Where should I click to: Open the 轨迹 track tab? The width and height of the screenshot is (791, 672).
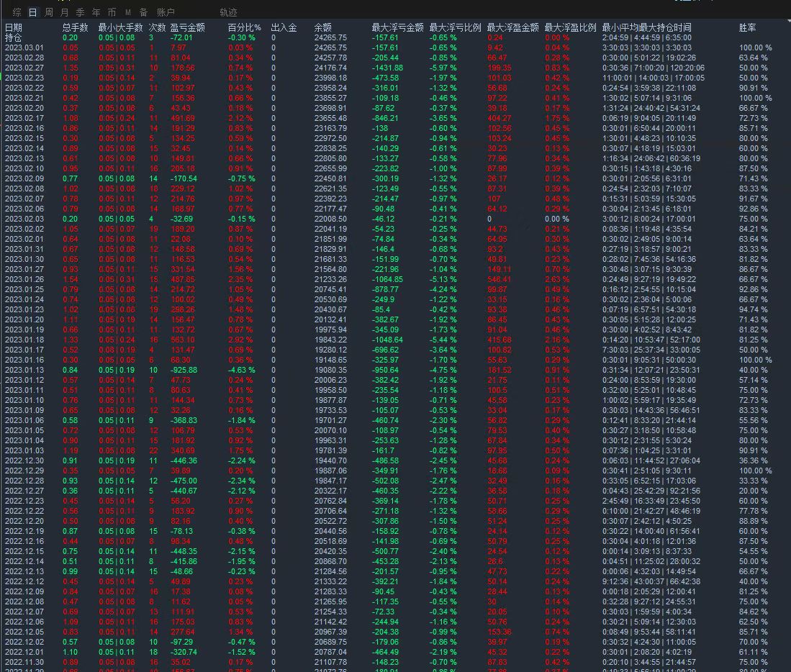pyautogui.click(x=229, y=12)
